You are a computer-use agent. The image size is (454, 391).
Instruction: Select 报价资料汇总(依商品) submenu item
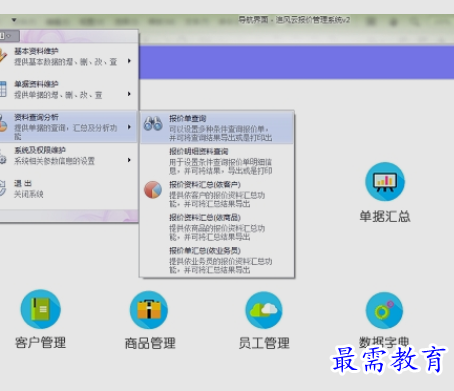(x=217, y=227)
